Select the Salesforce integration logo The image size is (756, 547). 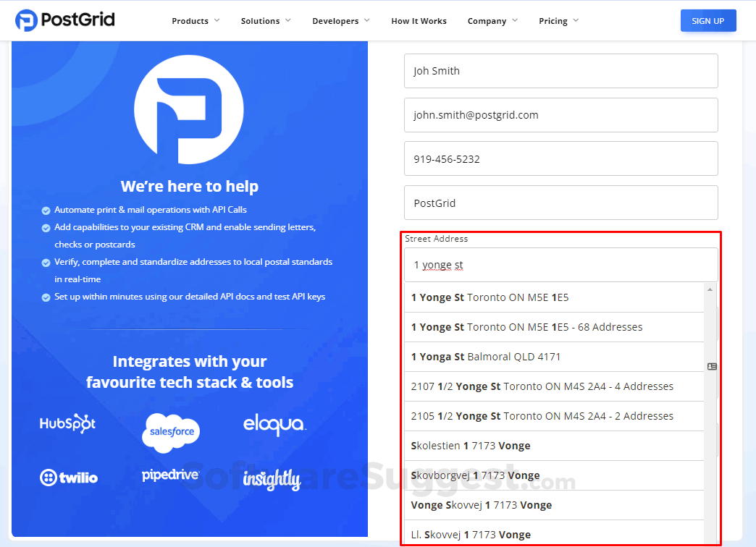coord(171,433)
